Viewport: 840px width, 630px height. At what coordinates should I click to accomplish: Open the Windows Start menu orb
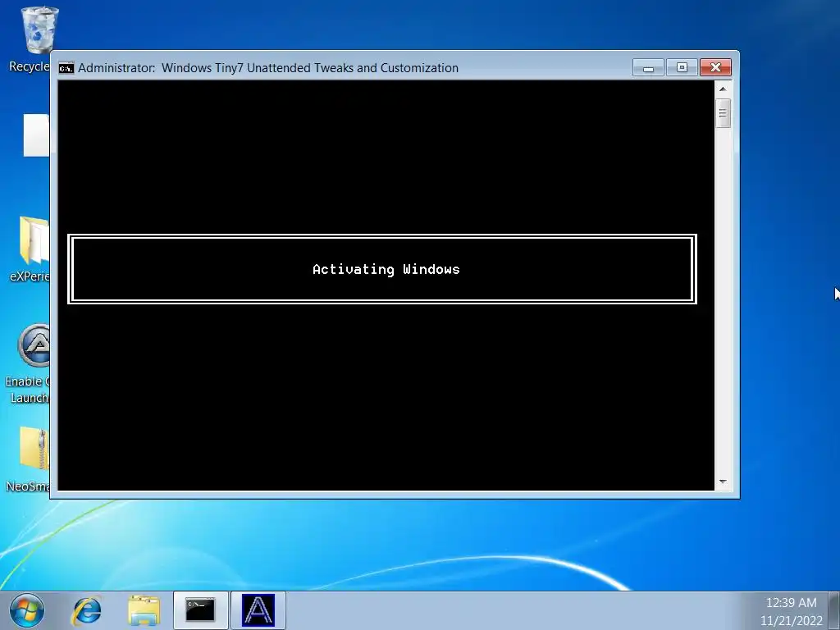(x=27, y=610)
